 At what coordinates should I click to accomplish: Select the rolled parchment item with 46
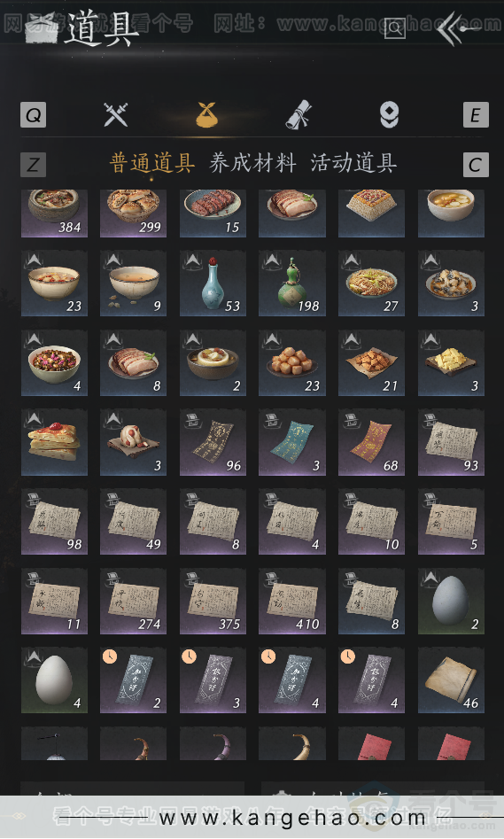point(451,680)
